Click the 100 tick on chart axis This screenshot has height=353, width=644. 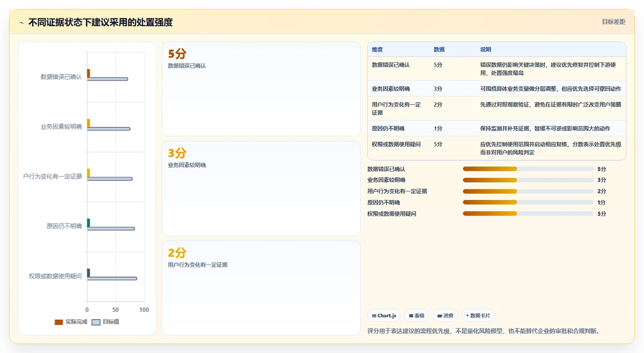(x=144, y=310)
